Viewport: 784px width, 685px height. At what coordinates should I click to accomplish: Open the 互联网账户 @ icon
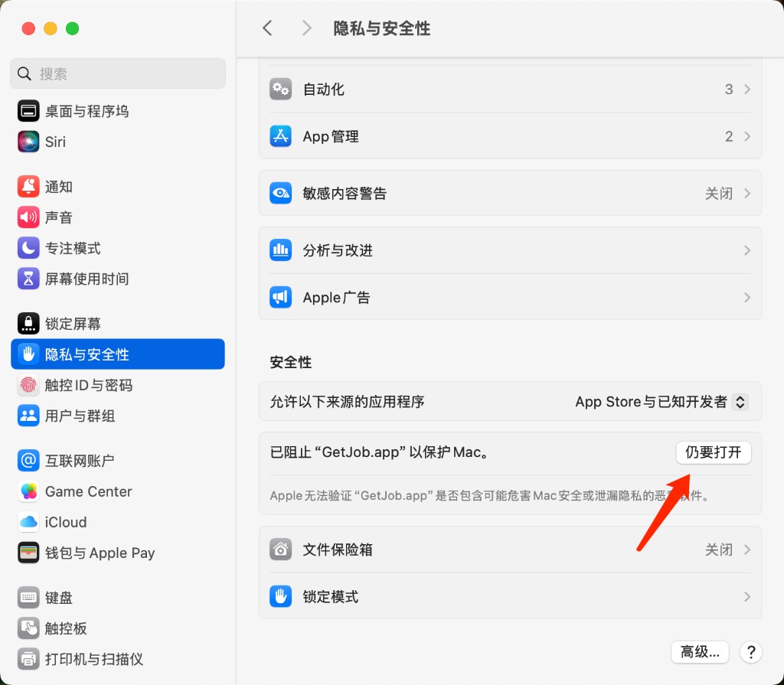coord(28,461)
